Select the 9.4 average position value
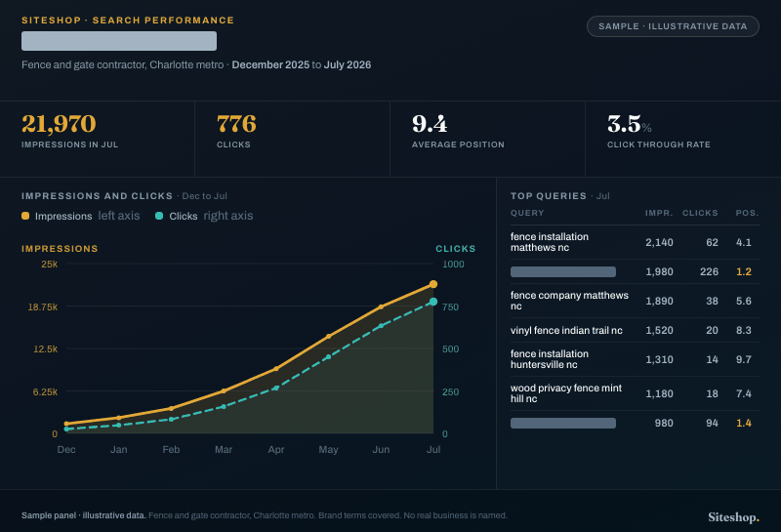Image resolution: width=781 pixels, height=532 pixels. point(430,124)
